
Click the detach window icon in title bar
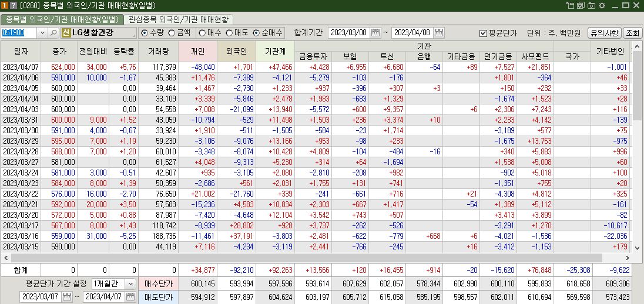[571, 5]
